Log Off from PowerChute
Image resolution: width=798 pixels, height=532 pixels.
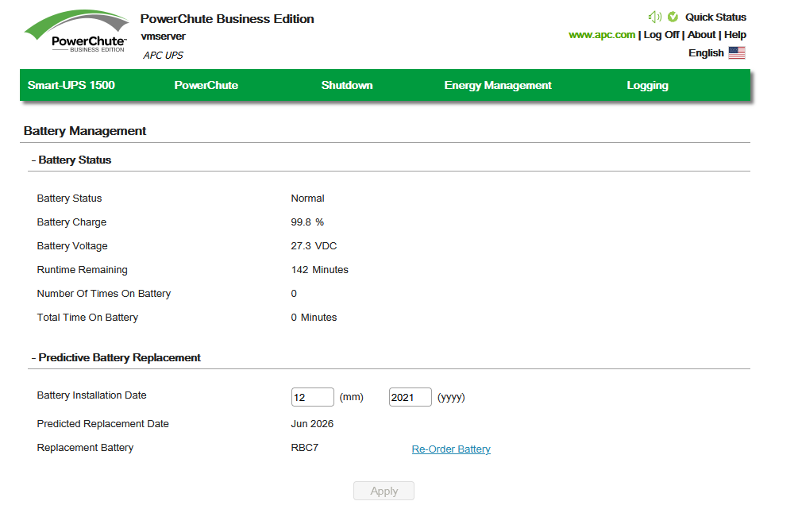661,35
